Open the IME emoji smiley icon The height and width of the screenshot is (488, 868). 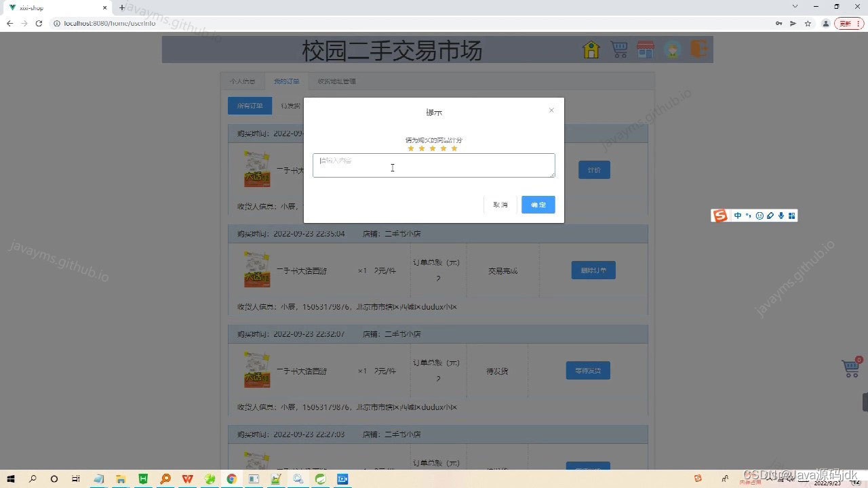pyautogui.click(x=759, y=216)
